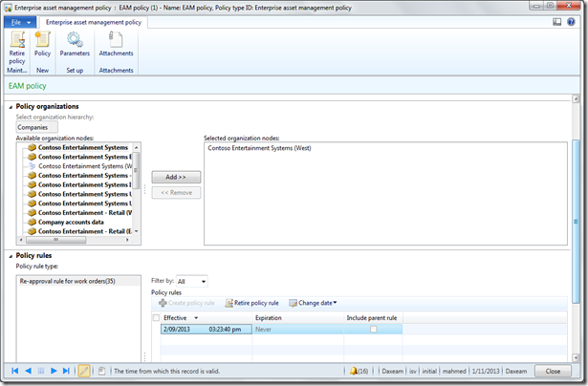Tick the grid header select-all checkbox
This screenshot has width=588, height=386.
156,318
